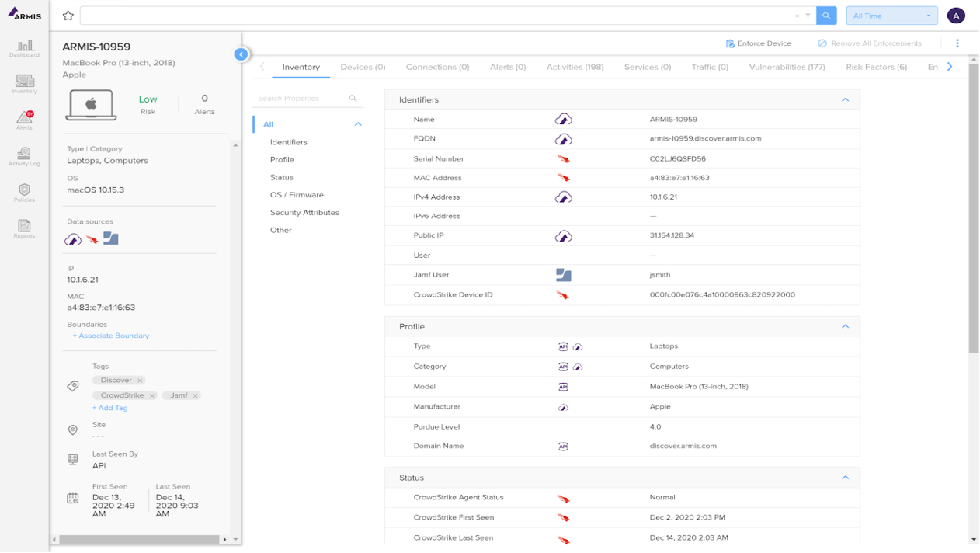Image resolution: width=980 pixels, height=553 pixels.
Task: Clear the search bar with the X
Action: click(797, 16)
